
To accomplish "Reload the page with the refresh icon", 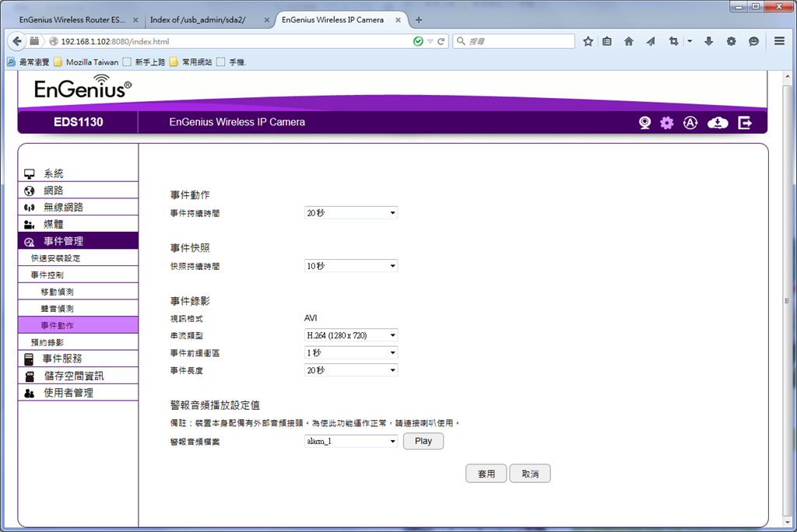I will (x=441, y=41).
